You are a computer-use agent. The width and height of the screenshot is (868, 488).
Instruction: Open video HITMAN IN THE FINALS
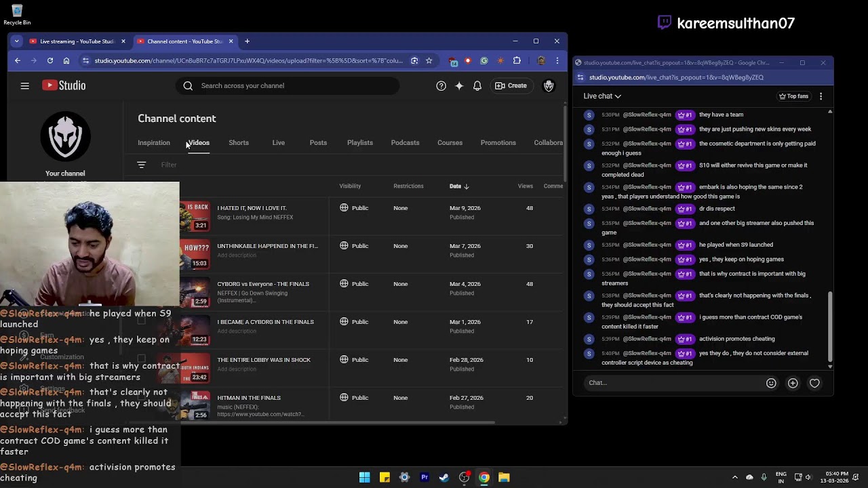(x=249, y=398)
